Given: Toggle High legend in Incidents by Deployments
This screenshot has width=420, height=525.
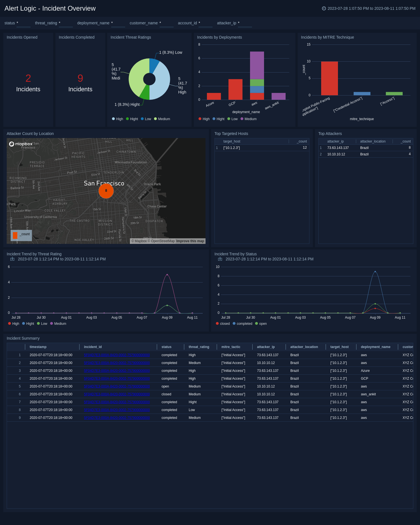Looking at the screenshot, I should click(204, 119).
